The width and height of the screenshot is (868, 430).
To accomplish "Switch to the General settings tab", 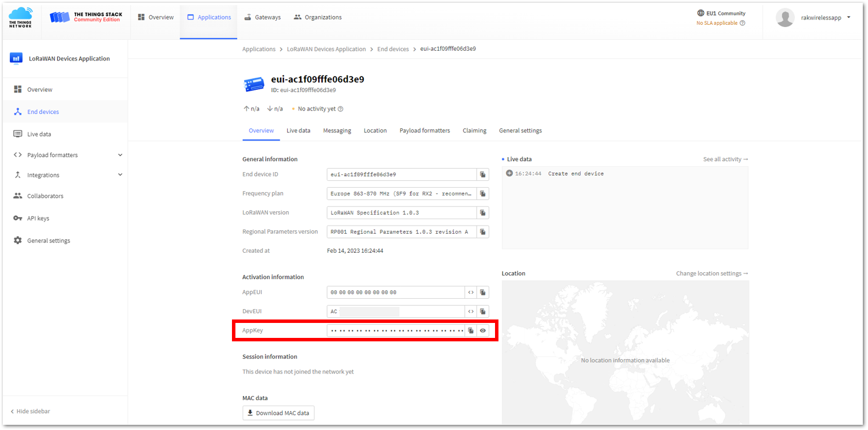I will [x=520, y=131].
